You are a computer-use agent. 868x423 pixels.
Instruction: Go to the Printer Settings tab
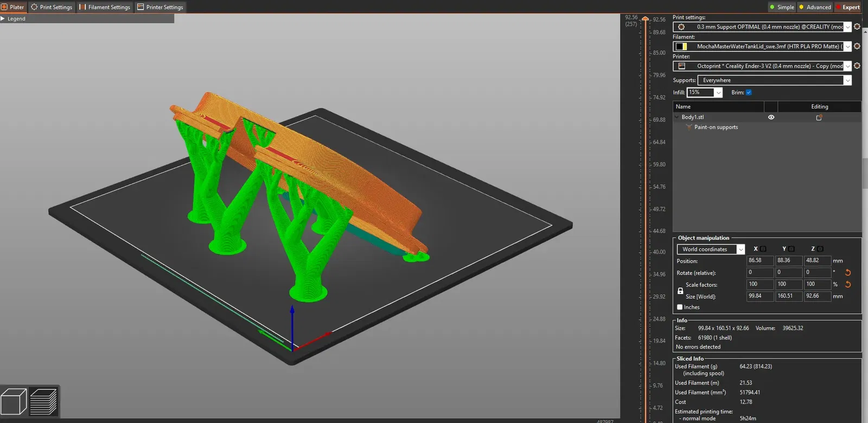(160, 7)
